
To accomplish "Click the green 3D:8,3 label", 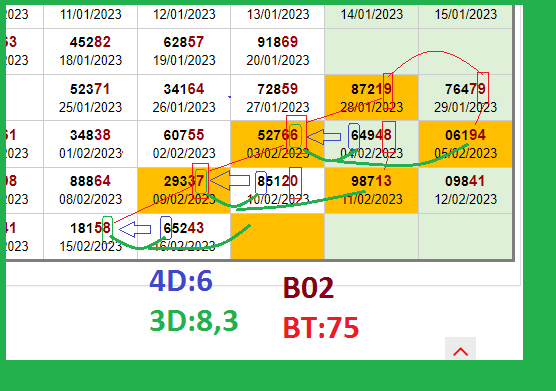I will click(x=194, y=321).
